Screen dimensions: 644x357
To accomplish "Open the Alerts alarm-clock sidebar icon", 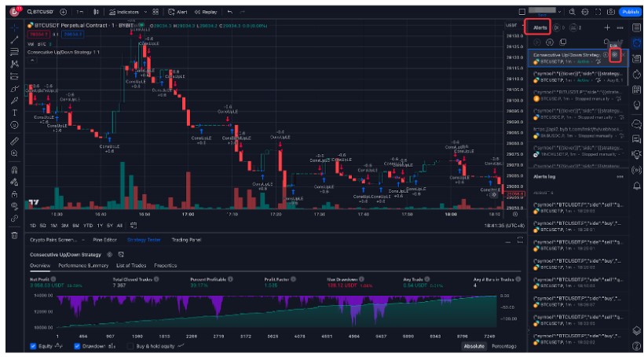I will point(636,43).
